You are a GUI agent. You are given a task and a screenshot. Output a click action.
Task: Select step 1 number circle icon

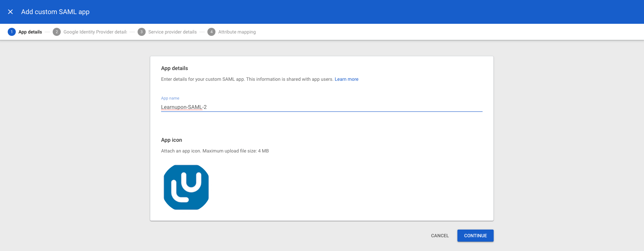(12, 32)
